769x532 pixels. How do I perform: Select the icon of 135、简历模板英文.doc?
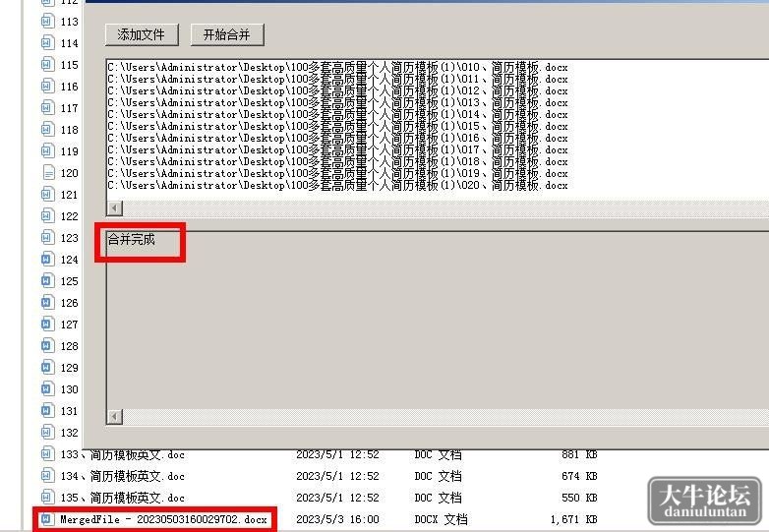pyautogui.click(x=47, y=498)
